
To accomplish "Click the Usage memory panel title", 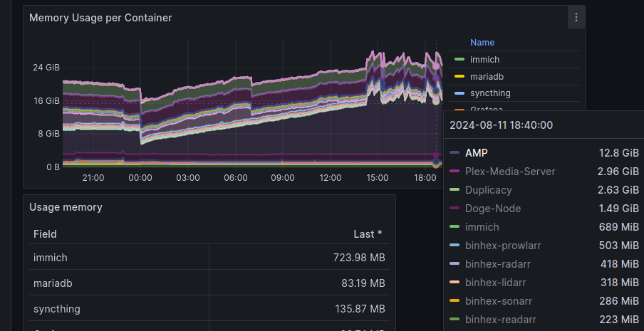I will pos(66,207).
